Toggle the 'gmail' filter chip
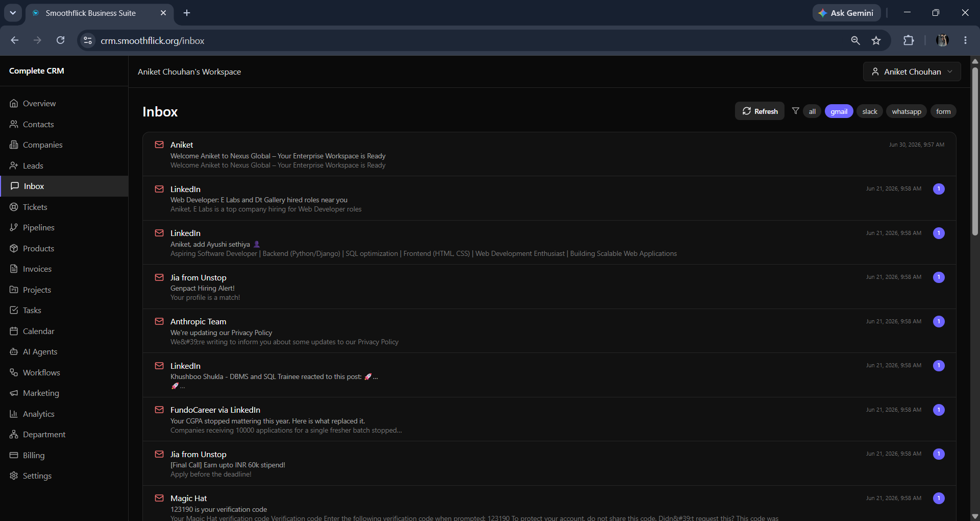The height and width of the screenshot is (521, 980). pos(839,111)
